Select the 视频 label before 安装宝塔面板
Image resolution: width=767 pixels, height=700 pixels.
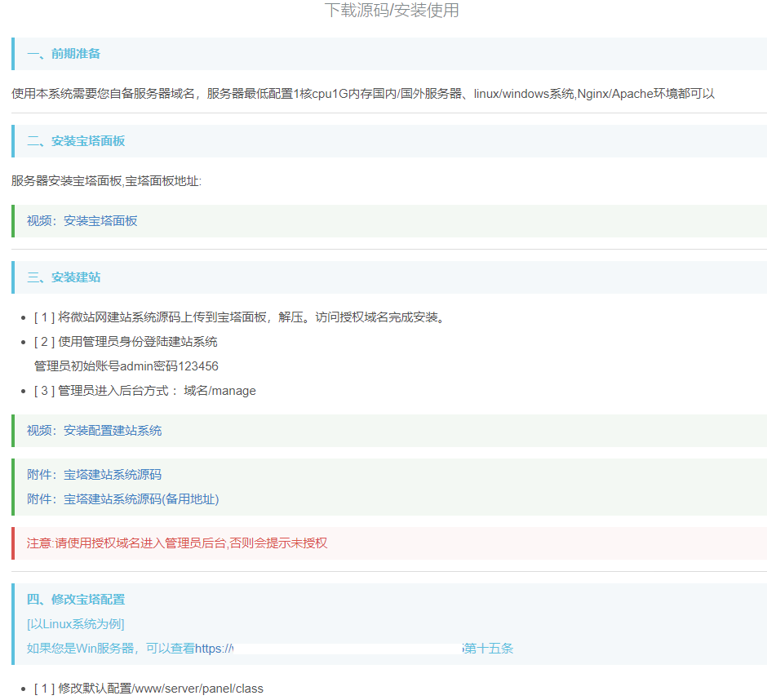pos(39,220)
